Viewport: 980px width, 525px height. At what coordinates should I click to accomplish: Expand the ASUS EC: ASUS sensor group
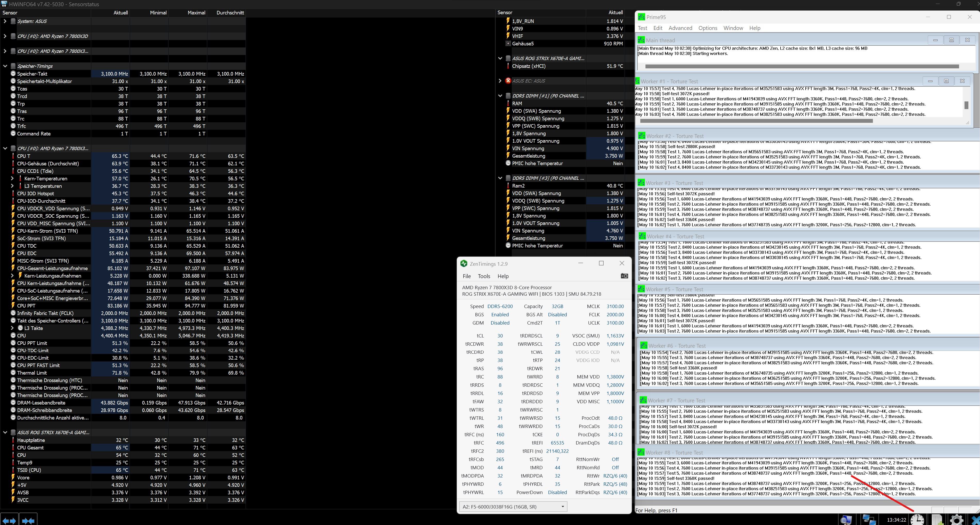pyautogui.click(x=500, y=81)
